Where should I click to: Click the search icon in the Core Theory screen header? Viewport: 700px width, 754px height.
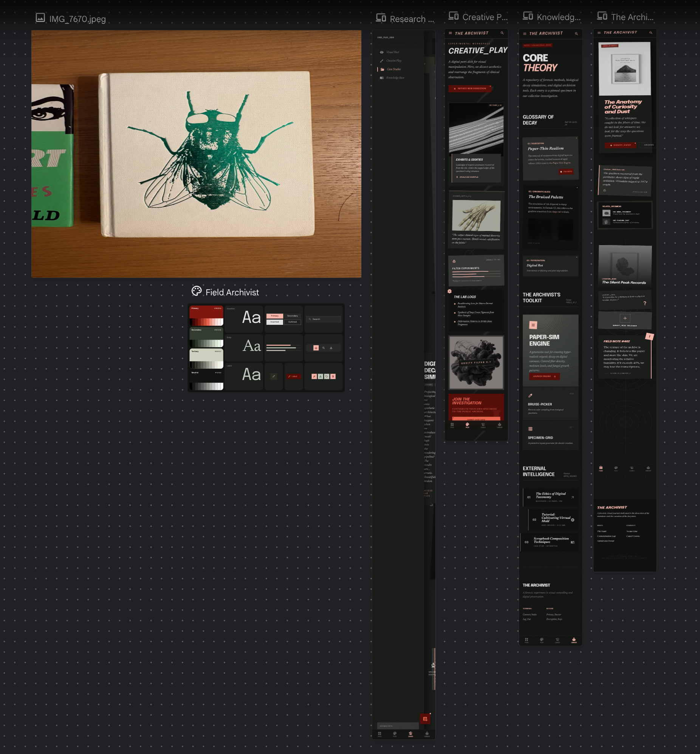(x=576, y=34)
